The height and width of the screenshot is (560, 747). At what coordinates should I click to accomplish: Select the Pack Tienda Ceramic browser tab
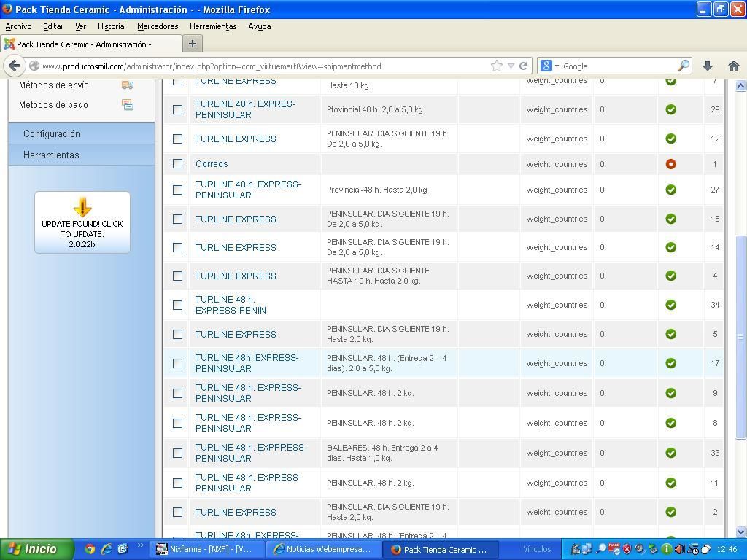point(90,44)
